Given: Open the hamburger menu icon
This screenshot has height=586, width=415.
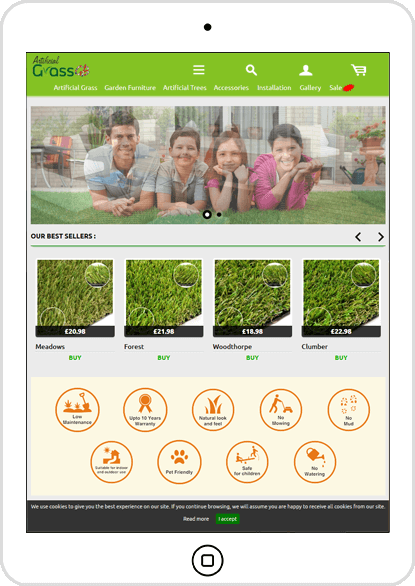Looking at the screenshot, I should [199, 70].
